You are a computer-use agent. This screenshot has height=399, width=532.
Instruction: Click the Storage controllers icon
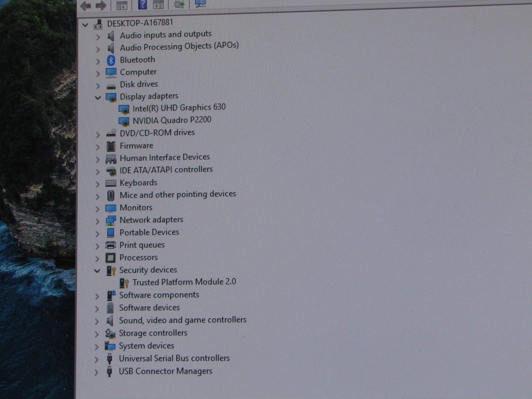[110, 334]
